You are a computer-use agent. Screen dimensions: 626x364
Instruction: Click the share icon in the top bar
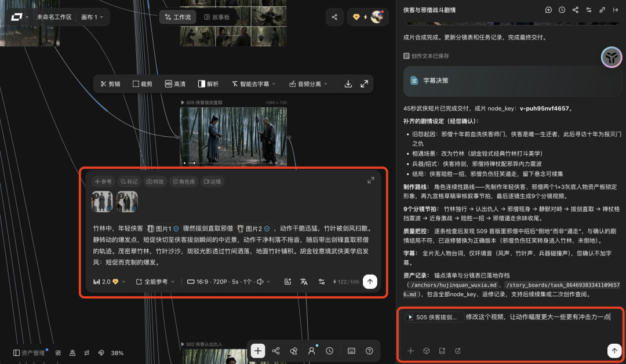[x=334, y=17]
